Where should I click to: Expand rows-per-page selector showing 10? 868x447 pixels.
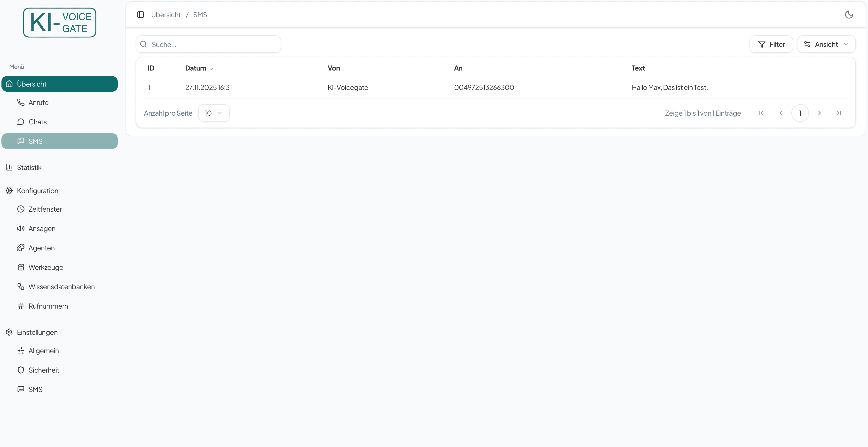(x=214, y=113)
